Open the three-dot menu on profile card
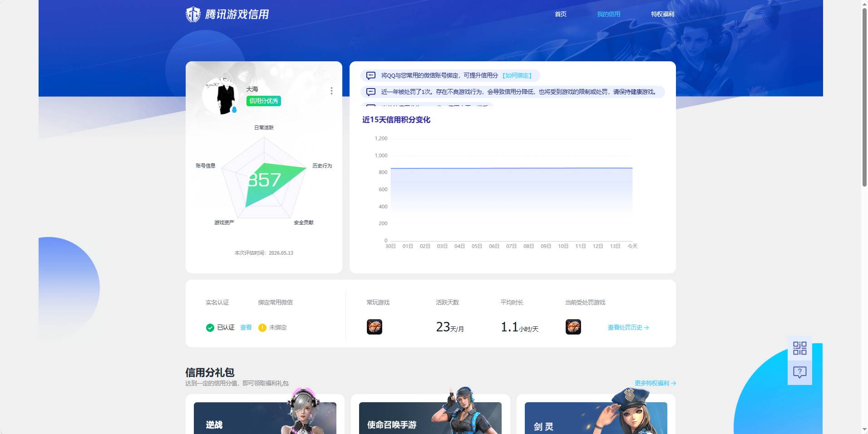The height and width of the screenshot is (434, 868). point(331,91)
